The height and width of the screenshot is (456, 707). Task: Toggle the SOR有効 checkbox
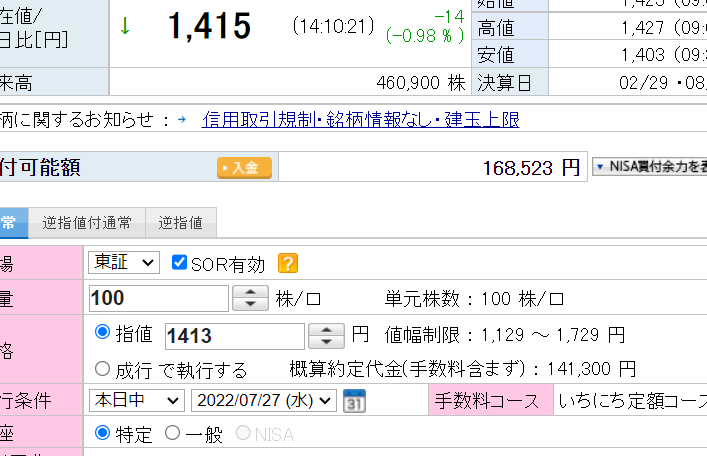tap(180, 263)
